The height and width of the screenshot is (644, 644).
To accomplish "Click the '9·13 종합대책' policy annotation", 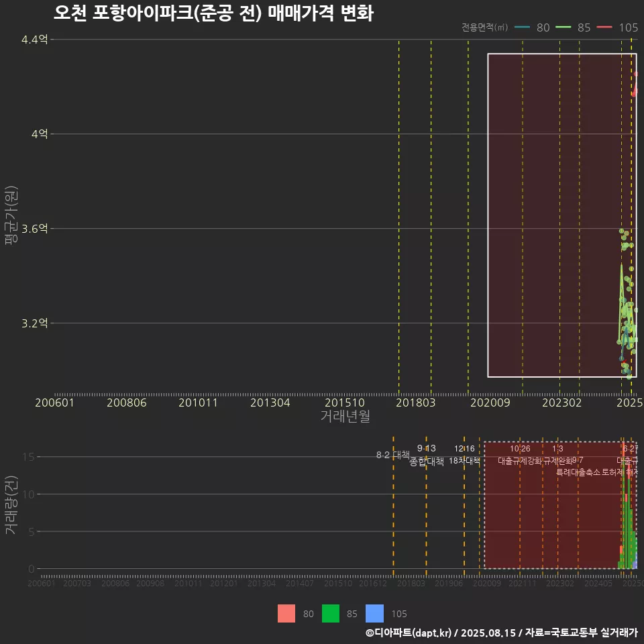I will [427, 455].
